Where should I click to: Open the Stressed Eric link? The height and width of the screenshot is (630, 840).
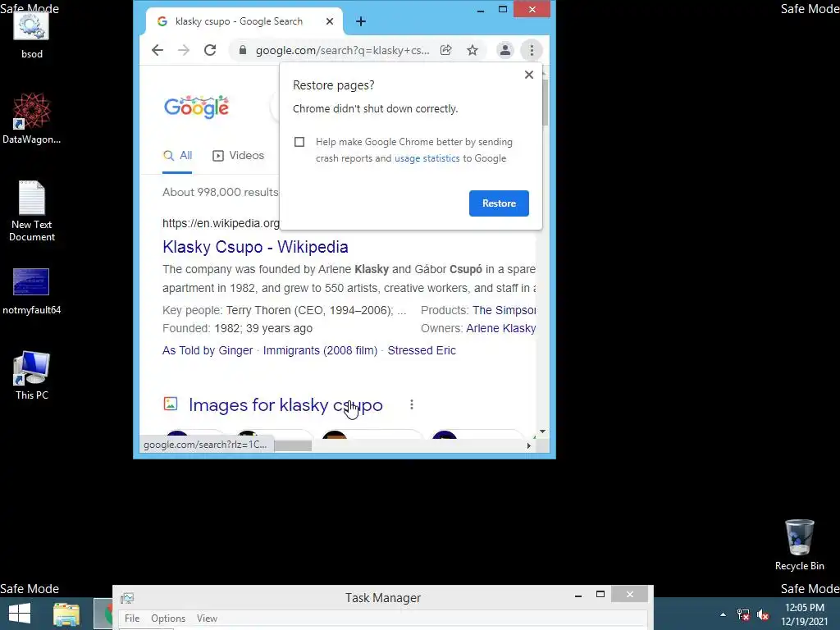[422, 350]
